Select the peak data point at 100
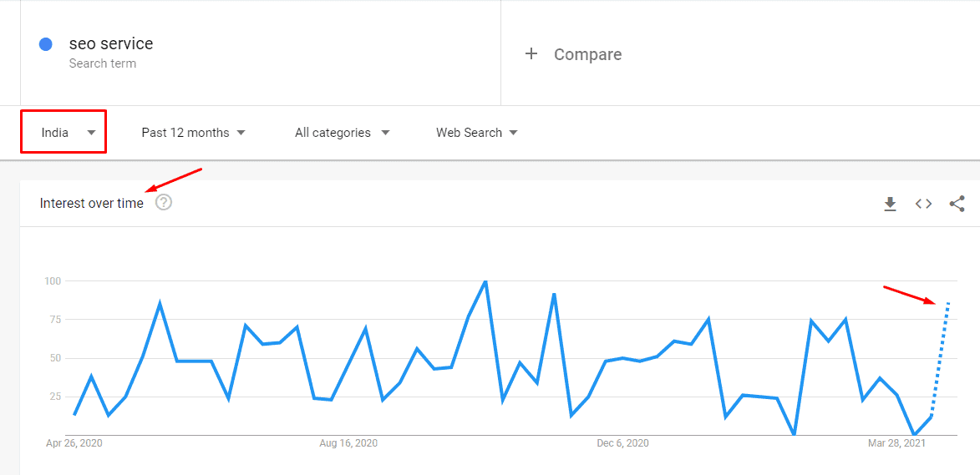Screen dimensions: 980x475 (485, 281)
